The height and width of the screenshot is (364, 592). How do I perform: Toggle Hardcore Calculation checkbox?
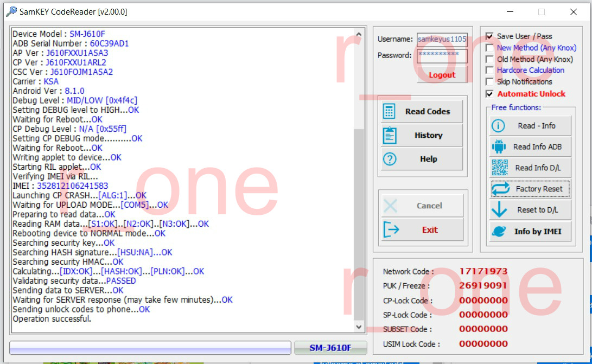pos(489,70)
